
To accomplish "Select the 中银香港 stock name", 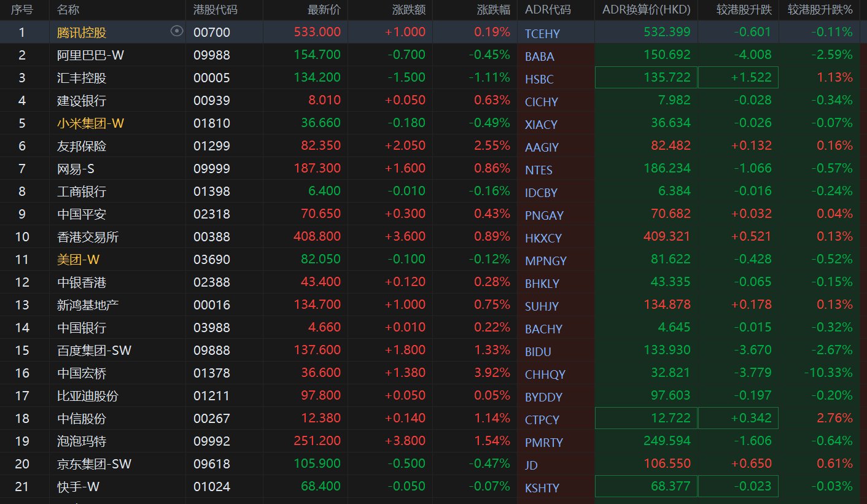I will point(82,282).
